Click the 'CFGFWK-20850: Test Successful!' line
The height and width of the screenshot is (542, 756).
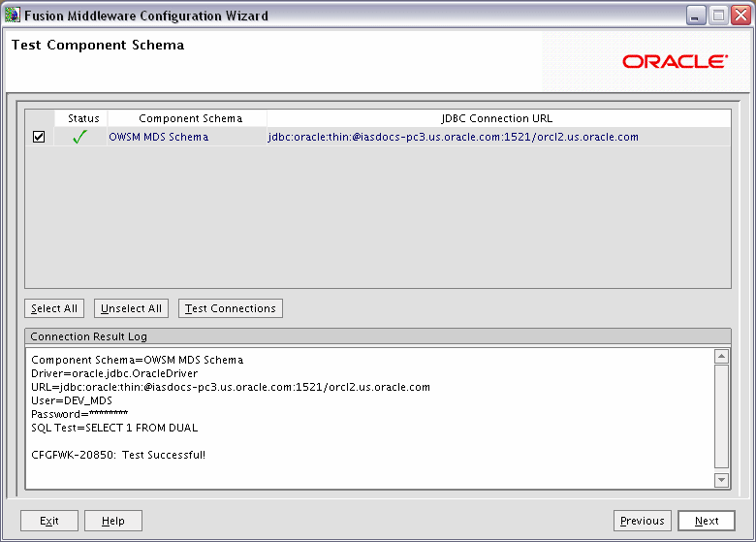[118, 455]
